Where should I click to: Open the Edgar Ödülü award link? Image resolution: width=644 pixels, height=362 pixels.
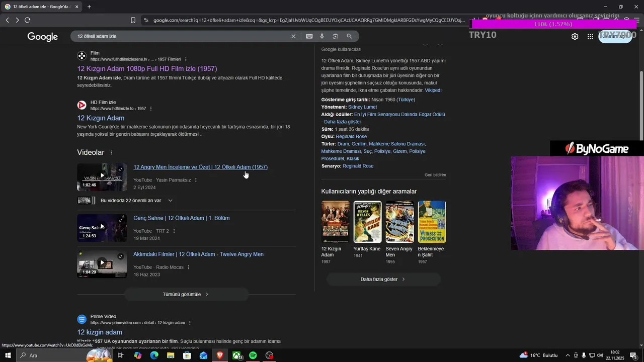[x=399, y=115]
